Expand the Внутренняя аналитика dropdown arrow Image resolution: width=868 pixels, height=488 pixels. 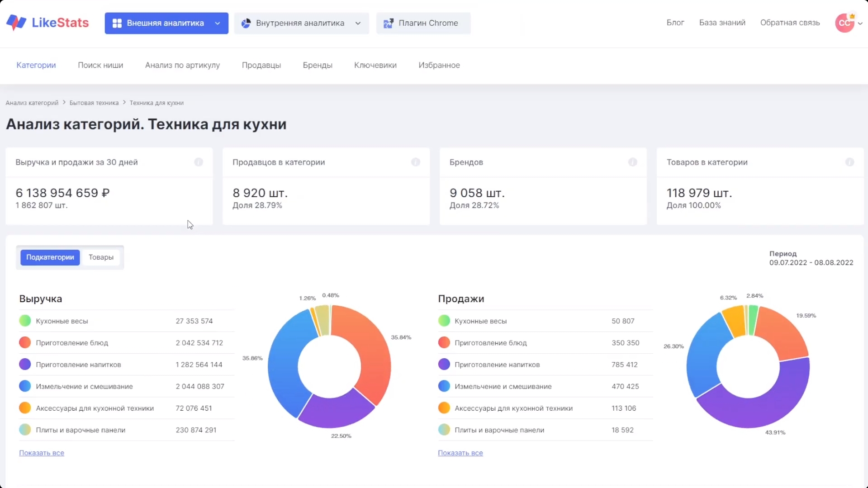[358, 24]
